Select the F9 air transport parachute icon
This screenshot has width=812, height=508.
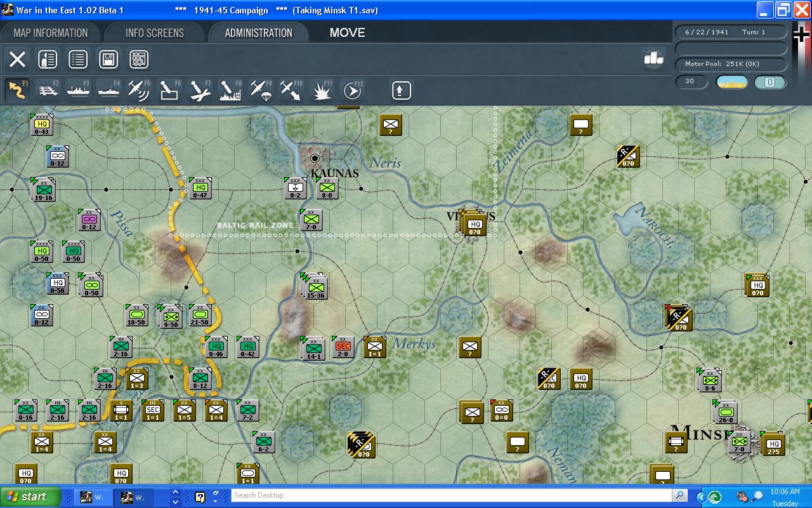pos(261,91)
